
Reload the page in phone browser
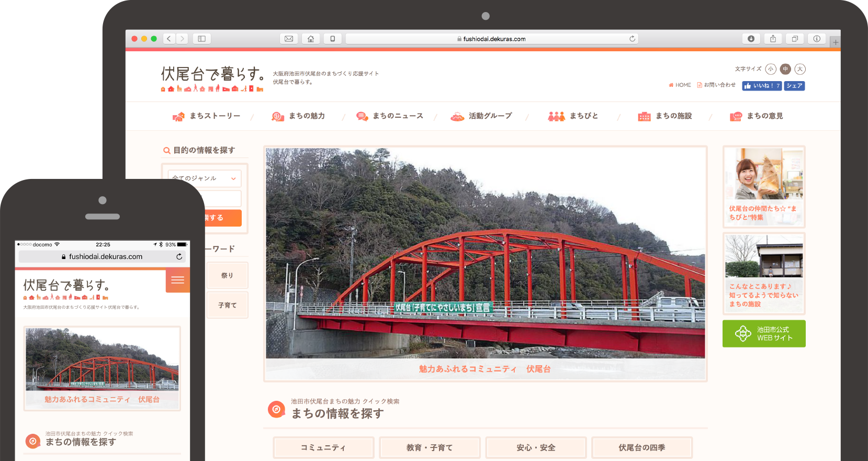pos(179,256)
